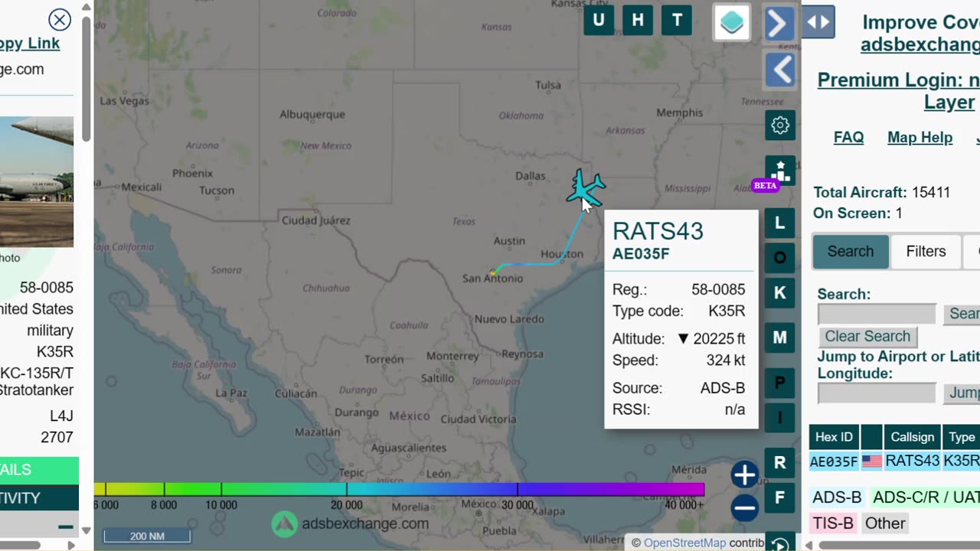This screenshot has height=551, width=980.
Task: Click RATS43 callsign in table
Action: coord(912,461)
